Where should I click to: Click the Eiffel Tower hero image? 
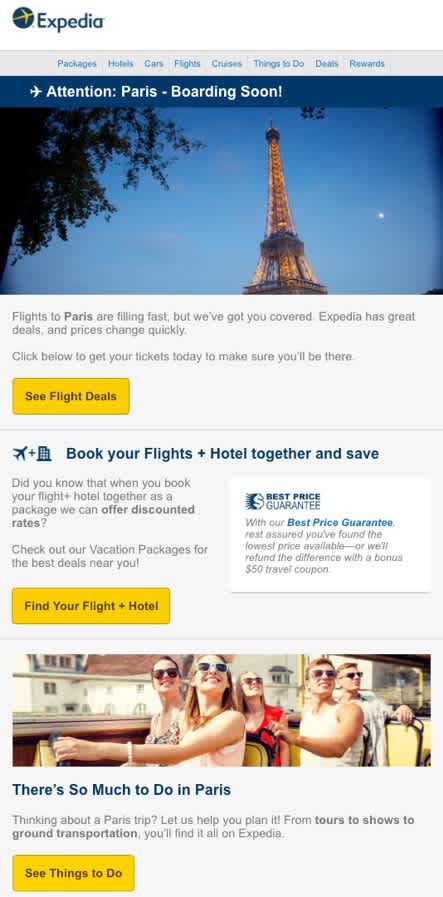pyautogui.click(x=222, y=201)
